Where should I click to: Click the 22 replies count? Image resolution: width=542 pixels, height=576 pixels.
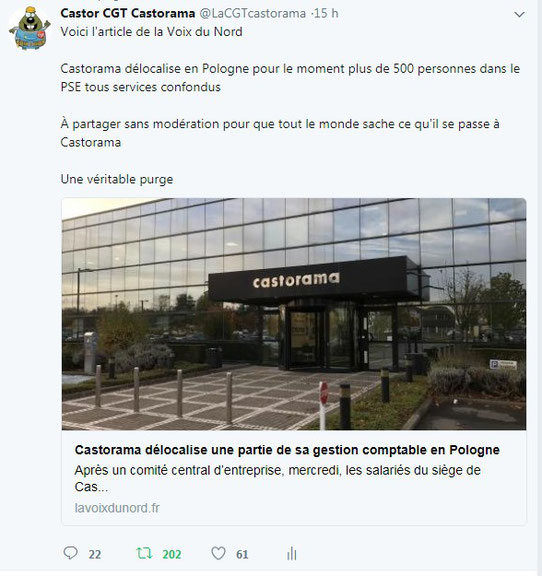point(94,554)
